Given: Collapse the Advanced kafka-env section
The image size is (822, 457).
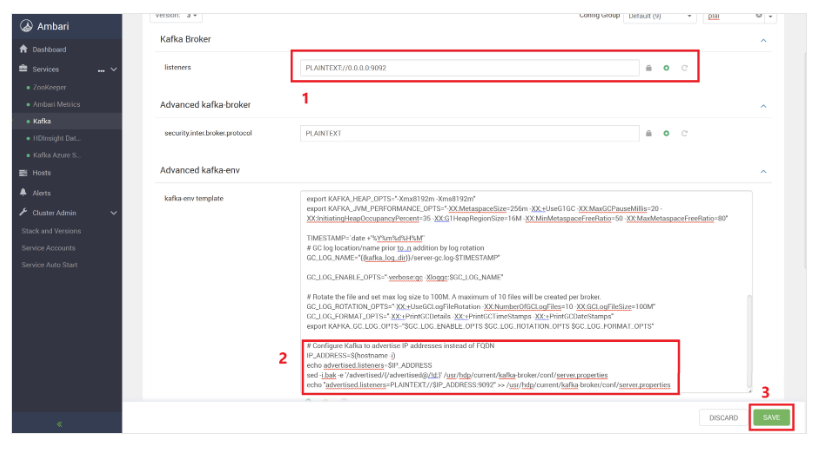Looking at the screenshot, I should click(x=763, y=171).
